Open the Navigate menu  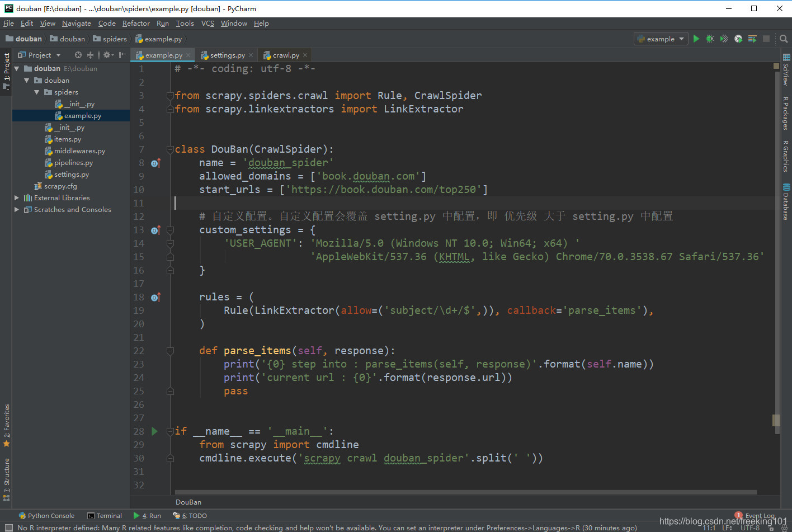click(x=77, y=23)
